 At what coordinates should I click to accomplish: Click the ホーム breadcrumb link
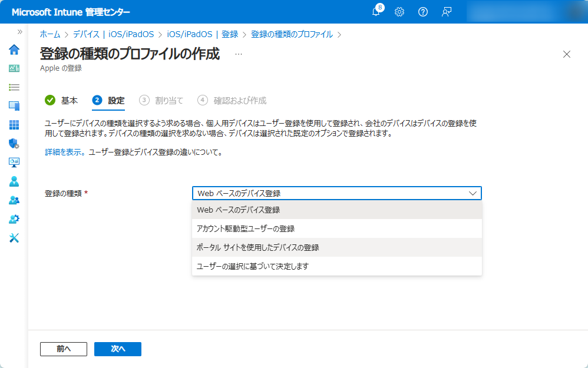point(50,34)
